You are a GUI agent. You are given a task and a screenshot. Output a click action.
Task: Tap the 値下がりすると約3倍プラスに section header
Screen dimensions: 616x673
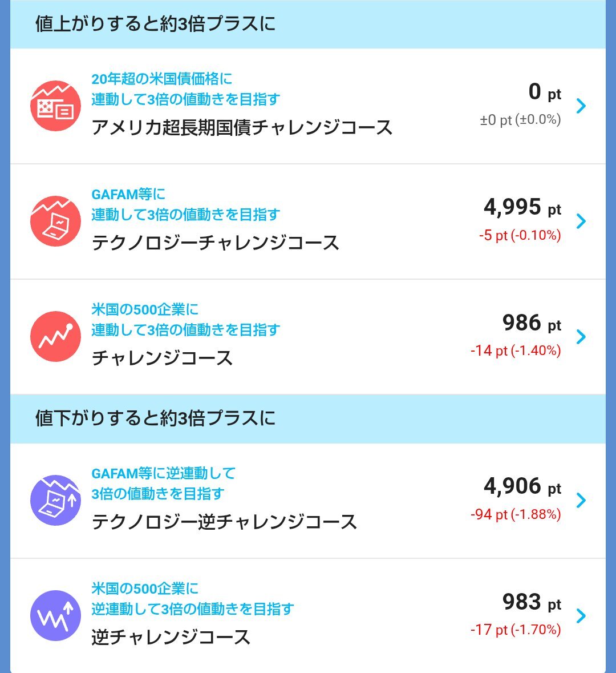click(x=308, y=418)
